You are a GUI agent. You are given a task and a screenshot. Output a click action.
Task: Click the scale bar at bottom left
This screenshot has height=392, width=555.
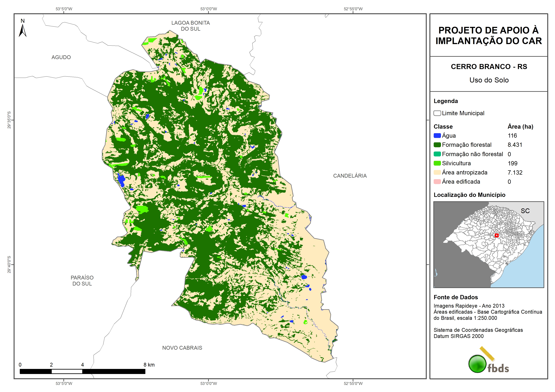point(82,371)
